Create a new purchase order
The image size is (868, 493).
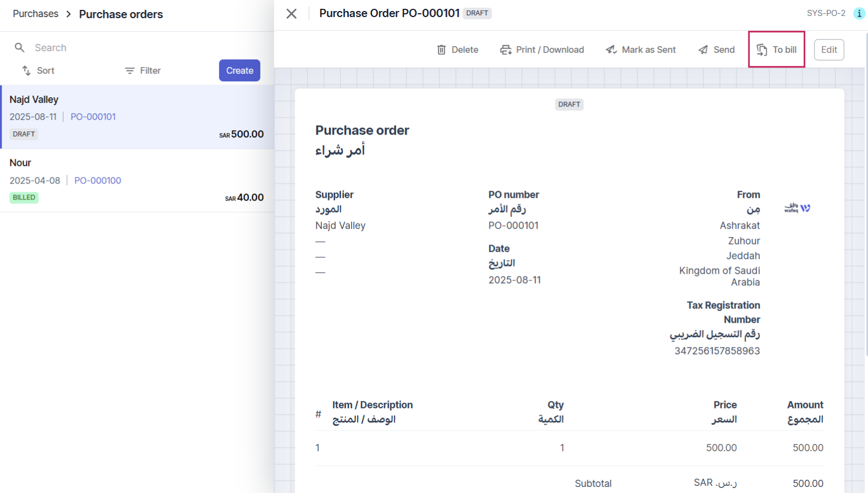tap(240, 70)
